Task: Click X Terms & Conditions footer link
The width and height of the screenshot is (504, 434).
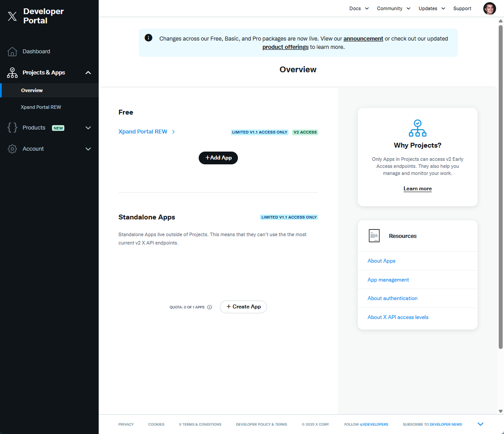Action: pos(200,424)
